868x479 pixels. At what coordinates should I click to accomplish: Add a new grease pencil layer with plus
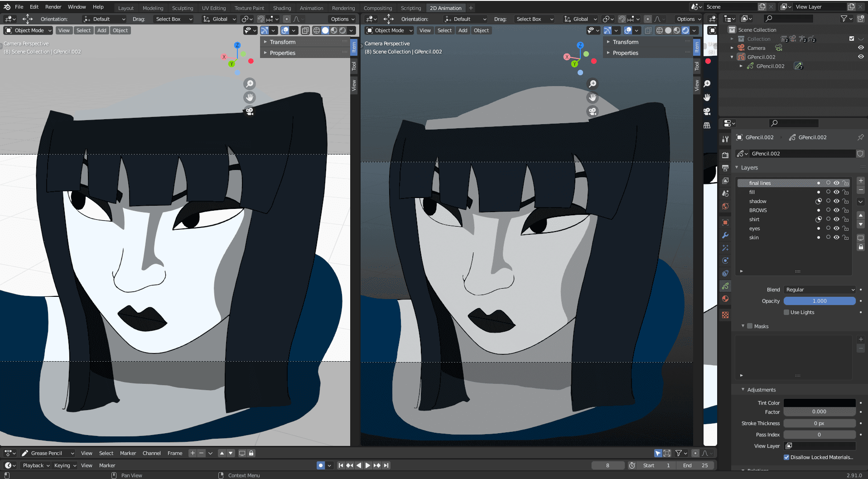[x=861, y=181]
